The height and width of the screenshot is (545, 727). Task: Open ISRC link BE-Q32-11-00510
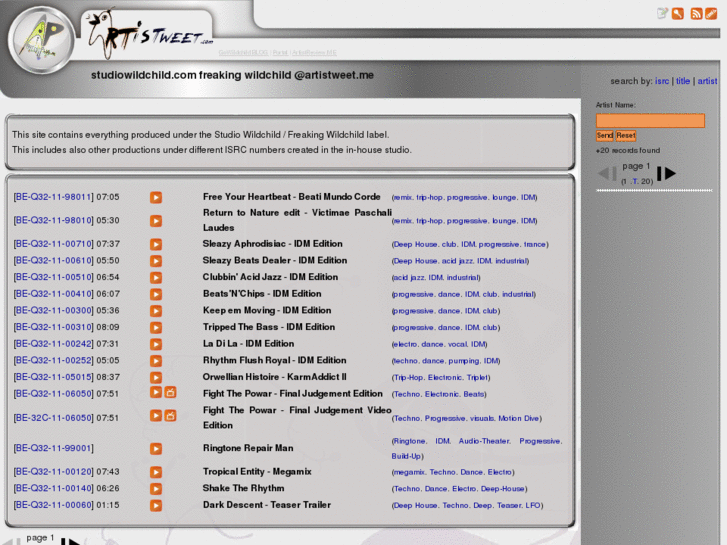53,277
